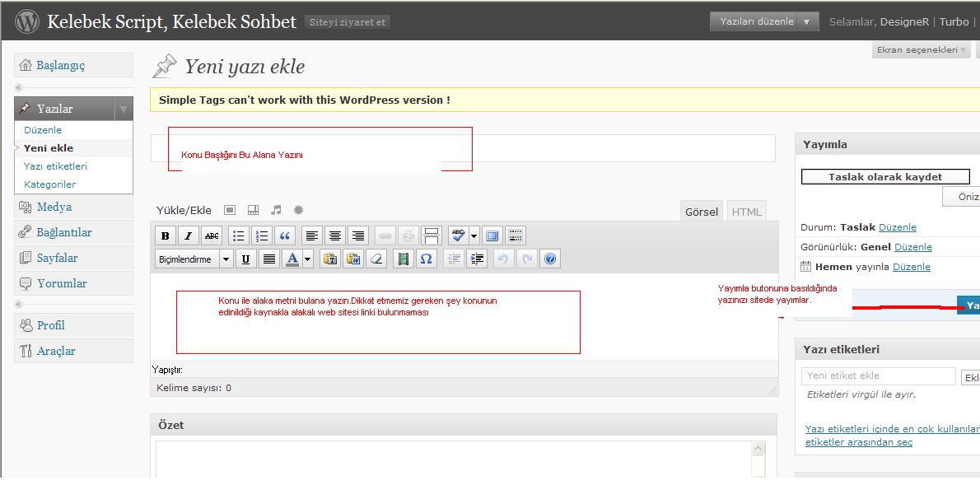Viewport: 980px width, 485px height.
Task: Switch to the HTML editor tab
Action: tap(746, 212)
